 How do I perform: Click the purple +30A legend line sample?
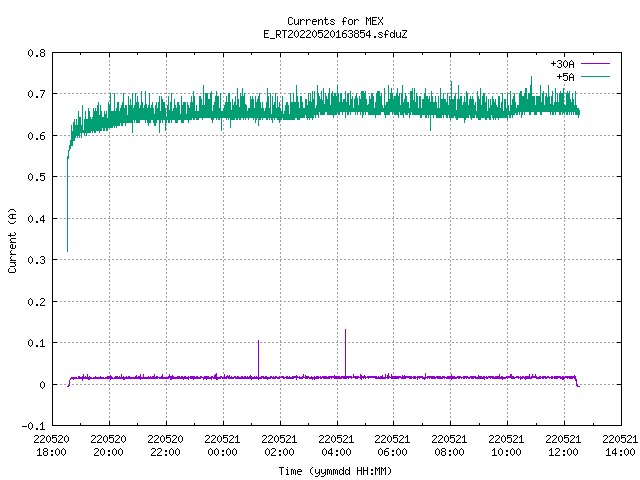(x=595, y=64)
